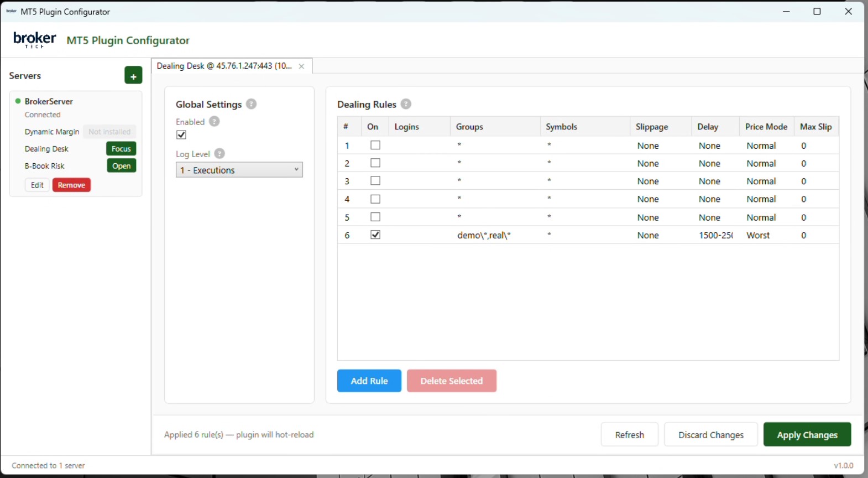This screenshot has height=478, width=868.
Task: Click Discard Changes button
Action: [x=711, y=435]
